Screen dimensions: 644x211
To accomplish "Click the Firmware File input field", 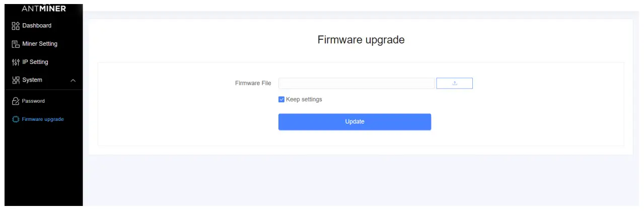I will click(x=356, y=83).
